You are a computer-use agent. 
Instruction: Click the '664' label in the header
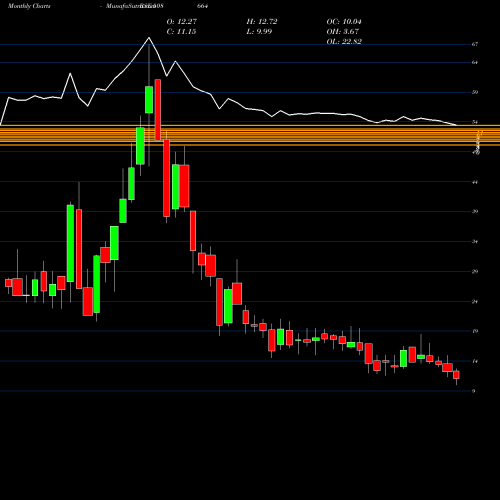click(x=203, y=6)
